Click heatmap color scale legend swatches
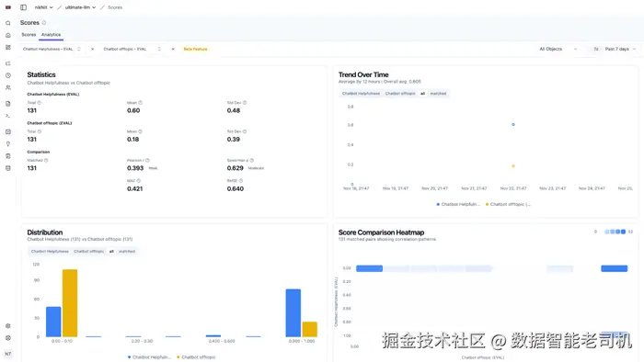 click(615, 232)
